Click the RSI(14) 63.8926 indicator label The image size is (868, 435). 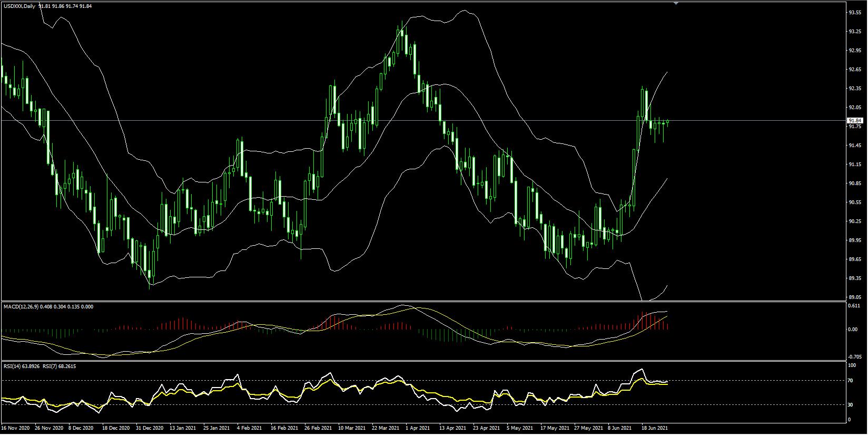21,366
